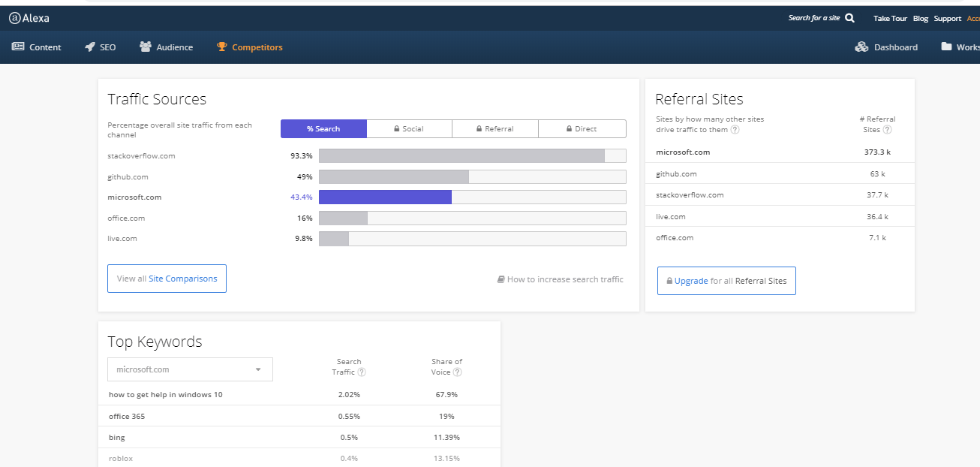The image size is (980, 467).
Task: Open the Competitors menu
Action: click(x=250, y=47)
